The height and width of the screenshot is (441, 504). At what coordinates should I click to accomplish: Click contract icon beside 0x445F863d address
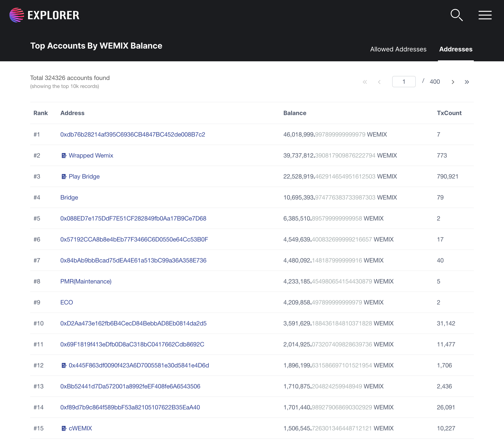(x=64, y=366)
